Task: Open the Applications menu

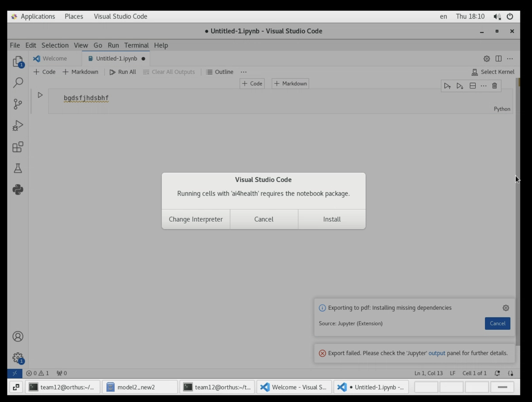Action: (38, 16)
